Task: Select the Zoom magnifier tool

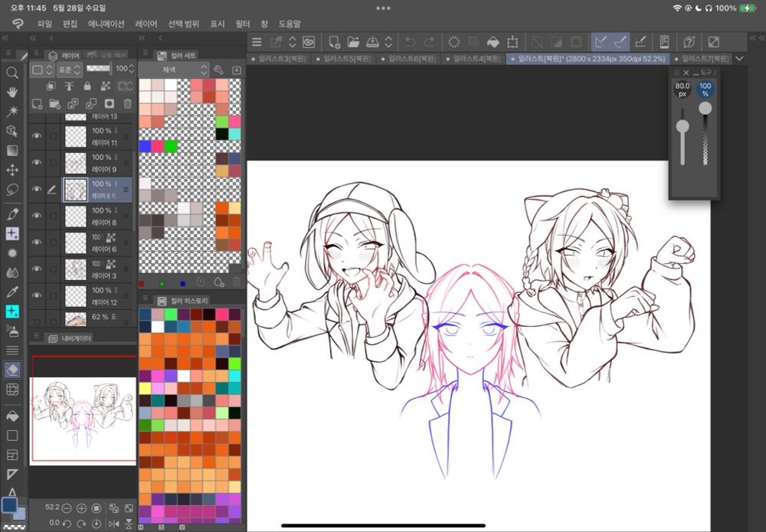Action: pos(12,73)
